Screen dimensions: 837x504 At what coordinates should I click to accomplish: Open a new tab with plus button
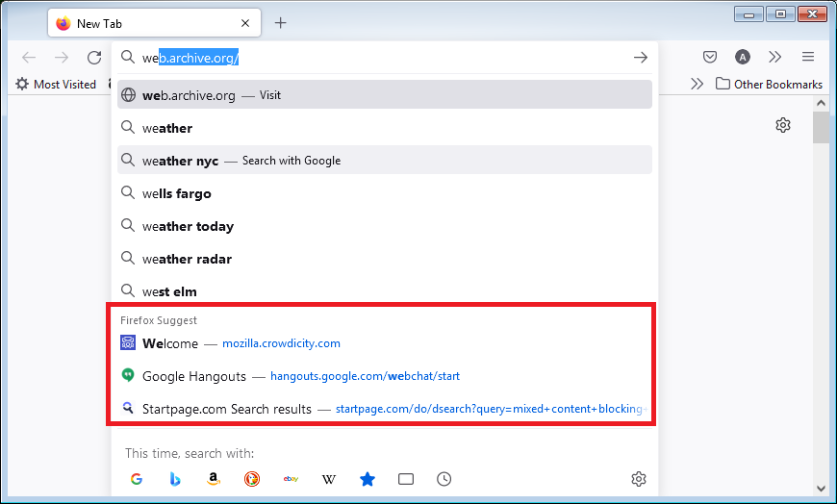click(280, 23)
